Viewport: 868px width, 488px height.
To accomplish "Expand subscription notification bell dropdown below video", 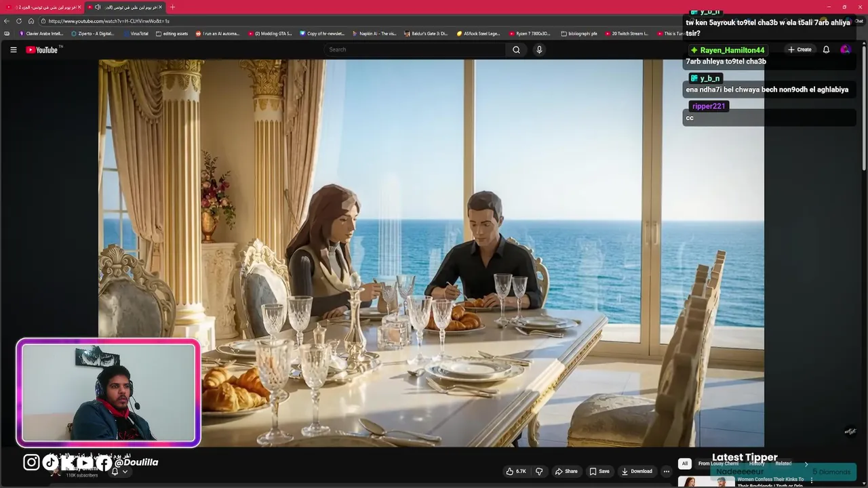I will 119,471.
